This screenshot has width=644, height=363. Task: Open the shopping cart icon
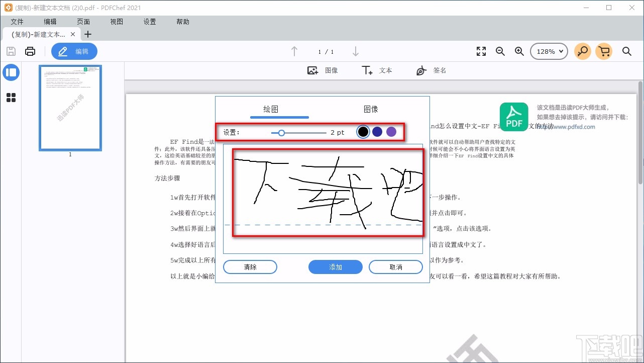tap(604, 51)
